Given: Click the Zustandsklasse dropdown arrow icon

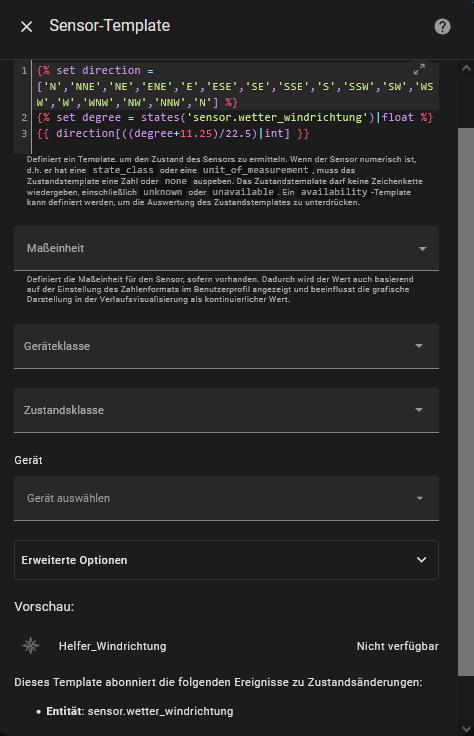Looking at the screenshot, I should pyautogui.click(x=419, y=410).
